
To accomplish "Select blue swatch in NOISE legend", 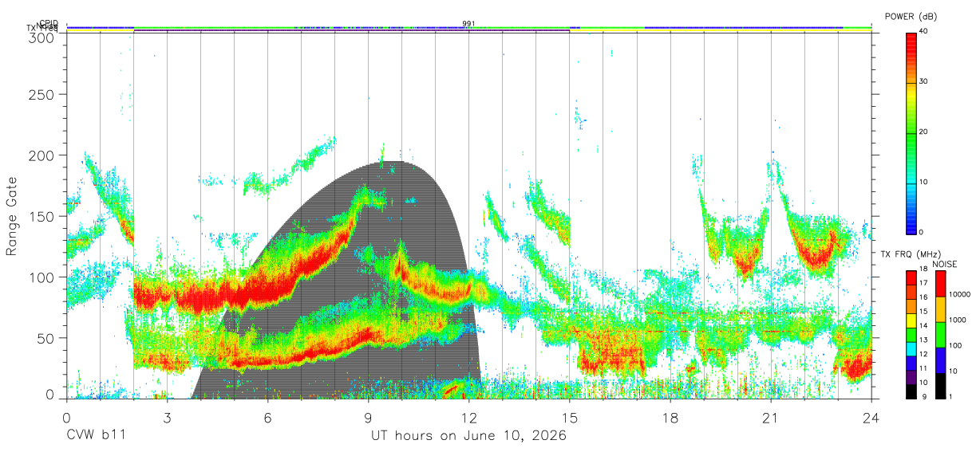I will (x=940, y=360).
